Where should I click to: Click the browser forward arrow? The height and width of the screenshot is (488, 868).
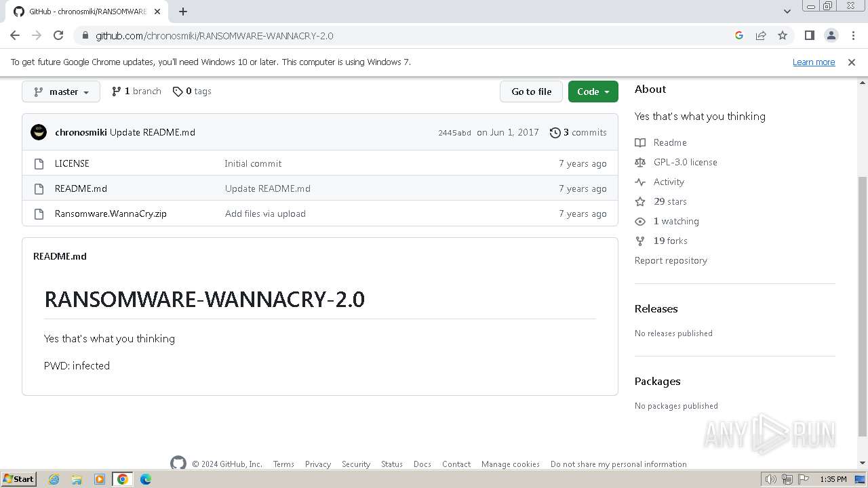coord(37,35)
